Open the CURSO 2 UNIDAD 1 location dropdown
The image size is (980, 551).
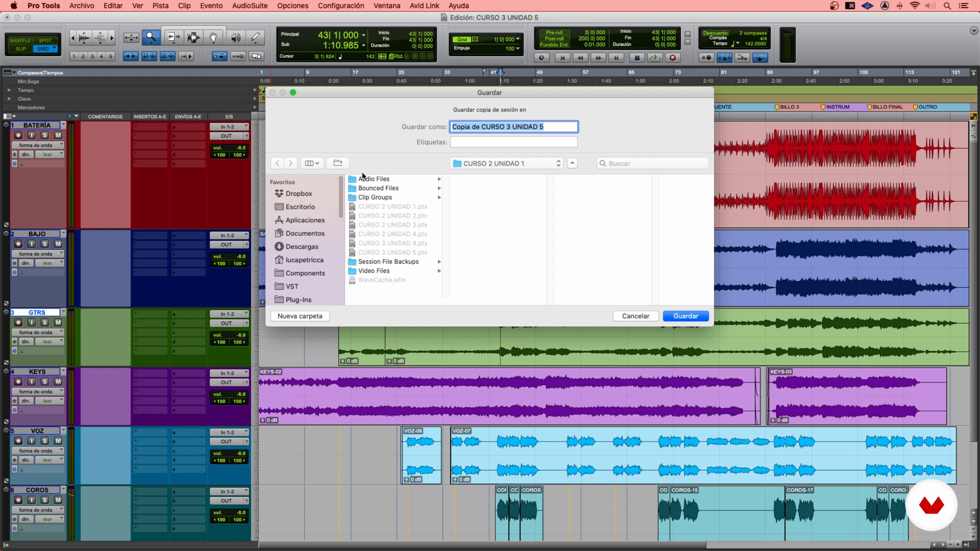coord(506,164)
